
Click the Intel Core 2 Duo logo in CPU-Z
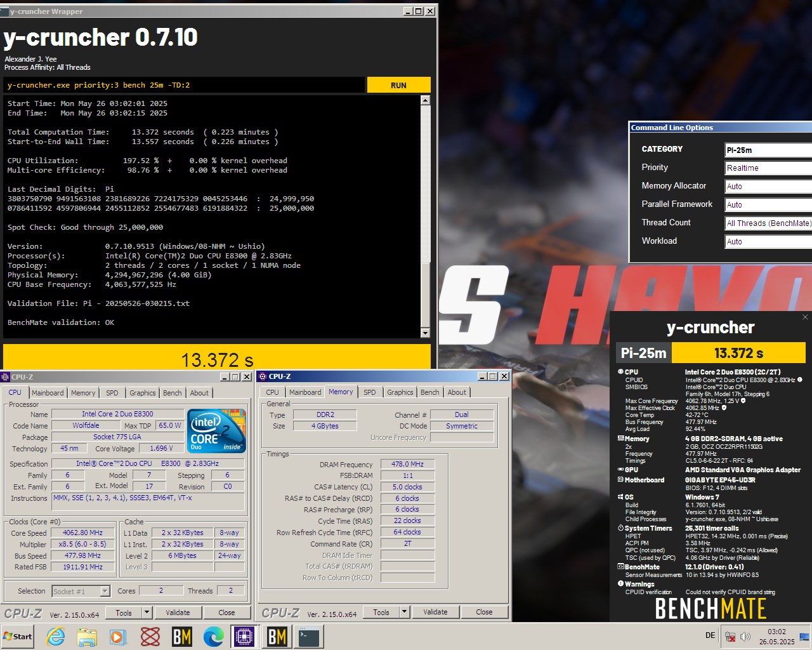(216, 432)
